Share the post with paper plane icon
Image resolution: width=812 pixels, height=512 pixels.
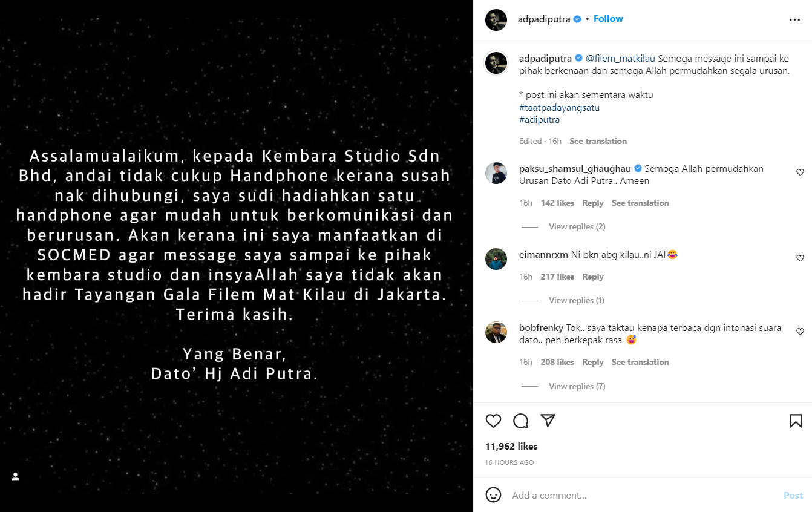(x=548, y=421)
